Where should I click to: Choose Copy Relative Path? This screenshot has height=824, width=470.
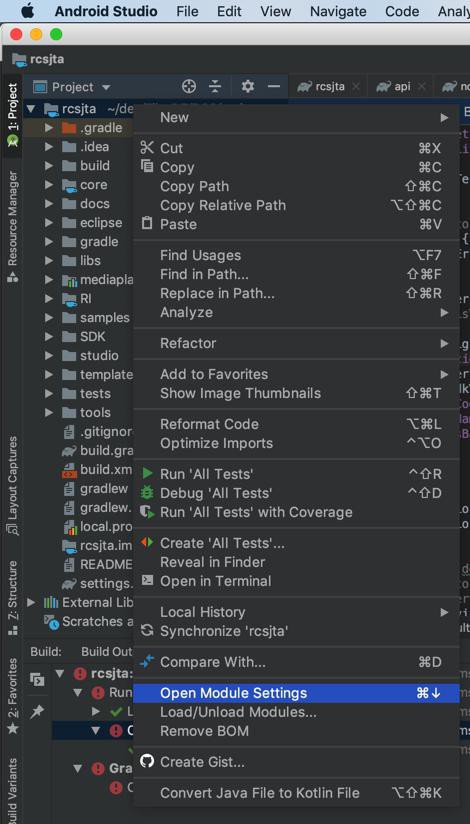click(x=296, y=205)
